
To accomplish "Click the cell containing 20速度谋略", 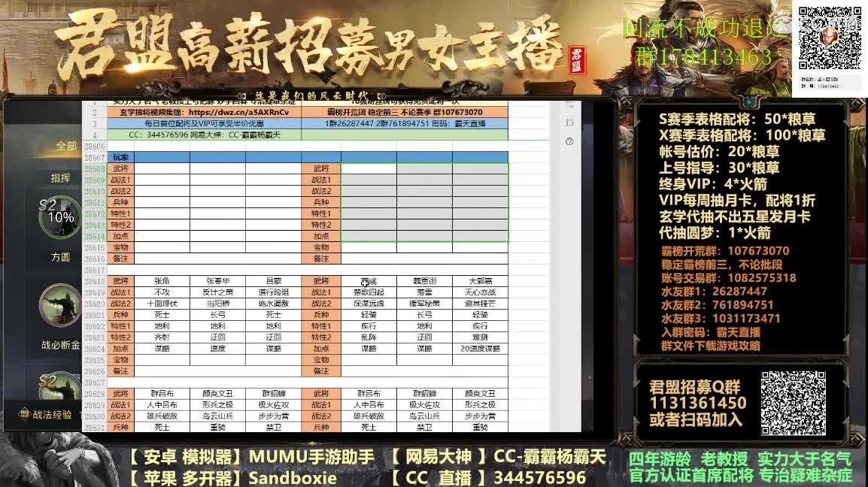I will pos(480,349).
